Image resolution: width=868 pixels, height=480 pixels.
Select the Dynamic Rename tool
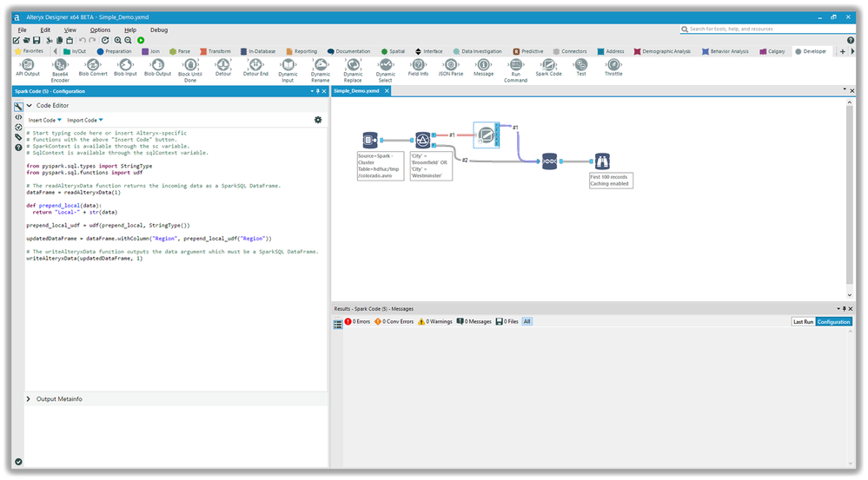click(321, 71)
